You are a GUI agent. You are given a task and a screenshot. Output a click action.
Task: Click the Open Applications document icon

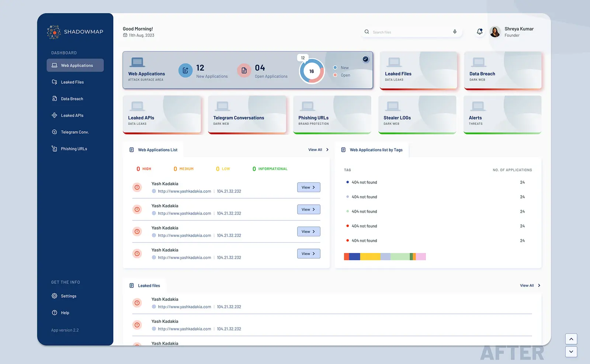tap(244, 70)
